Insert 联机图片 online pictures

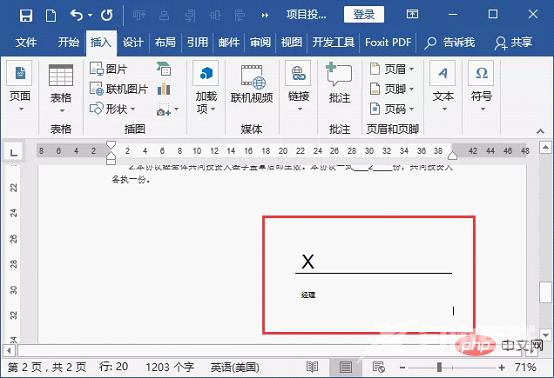click(118, 89)
